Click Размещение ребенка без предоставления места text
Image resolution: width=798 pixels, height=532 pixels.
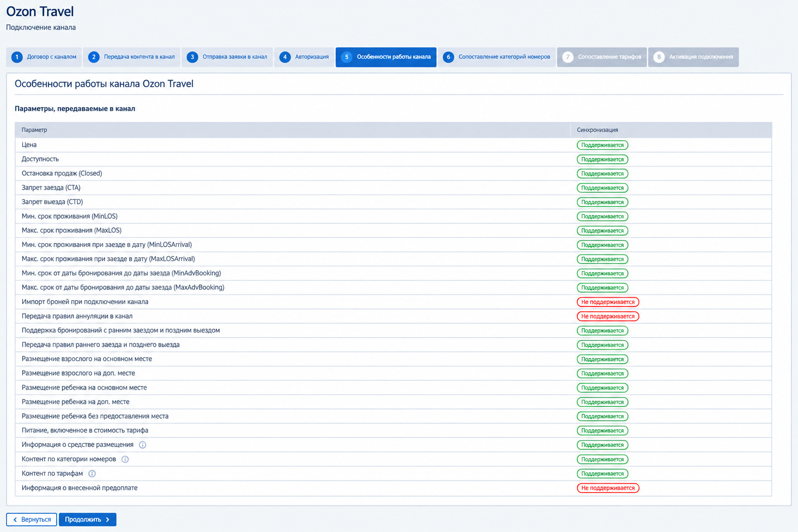95,416
